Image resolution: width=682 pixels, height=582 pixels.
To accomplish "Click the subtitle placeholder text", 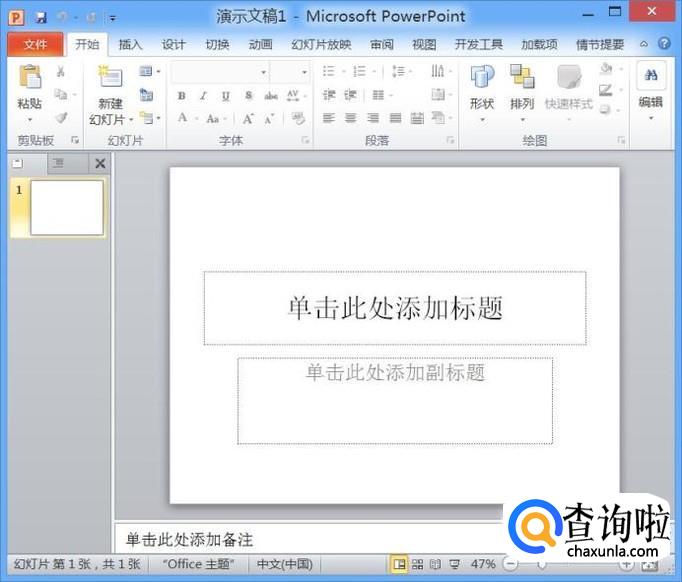I will point(395,372).
